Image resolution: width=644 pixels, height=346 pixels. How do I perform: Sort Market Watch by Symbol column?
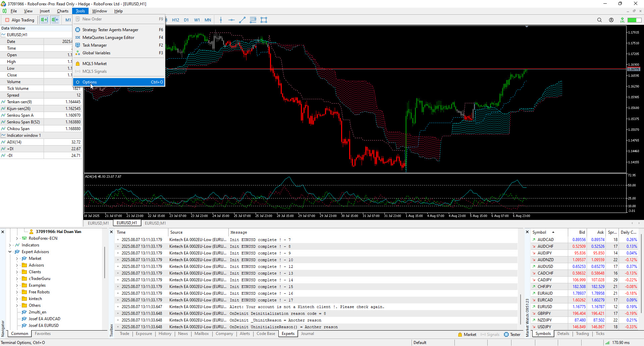click(x=549, y=232)
